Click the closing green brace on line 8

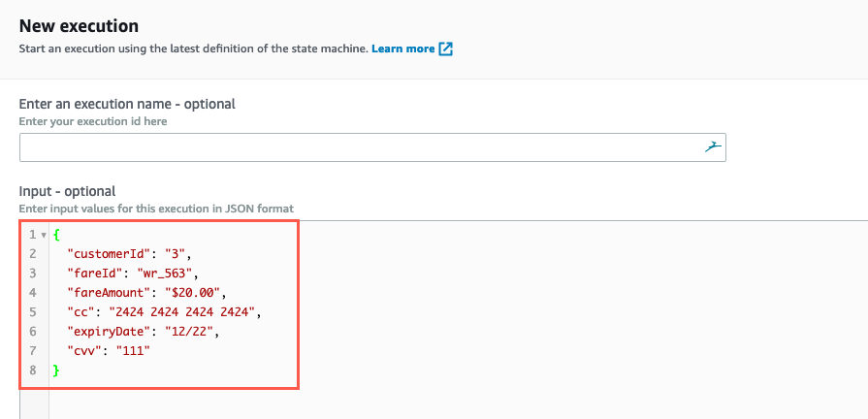pyautogui.click(x=56, y=371)
